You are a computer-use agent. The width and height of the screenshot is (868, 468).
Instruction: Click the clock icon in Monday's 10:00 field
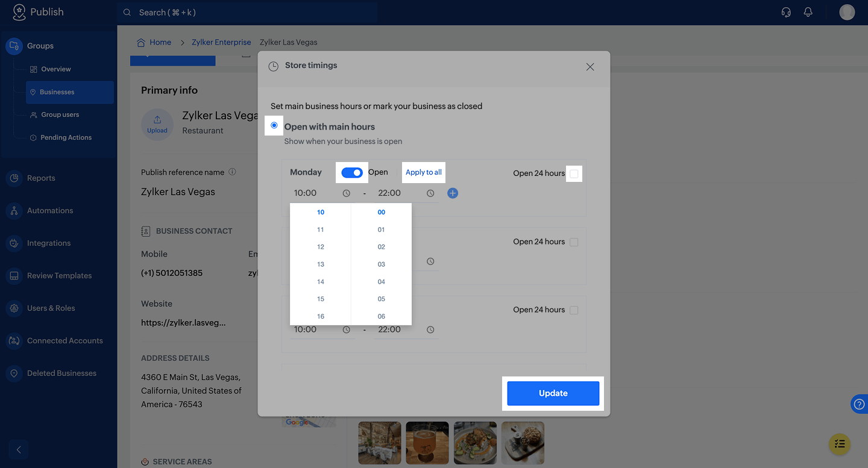pos(346,193)
